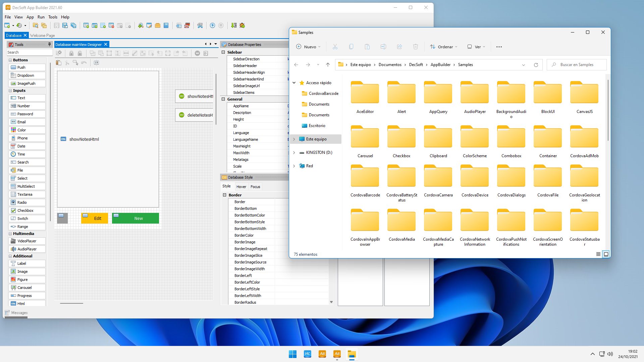Scroll the Database Style panel
The width and height of the screenshot is (644, 362).
click(332, 302)
